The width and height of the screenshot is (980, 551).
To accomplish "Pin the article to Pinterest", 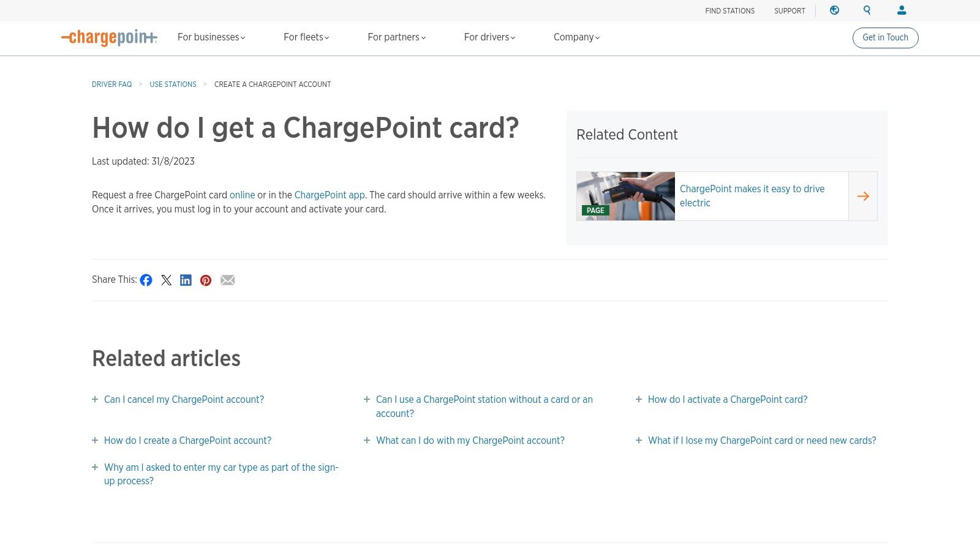I will [x=206, y=280].
